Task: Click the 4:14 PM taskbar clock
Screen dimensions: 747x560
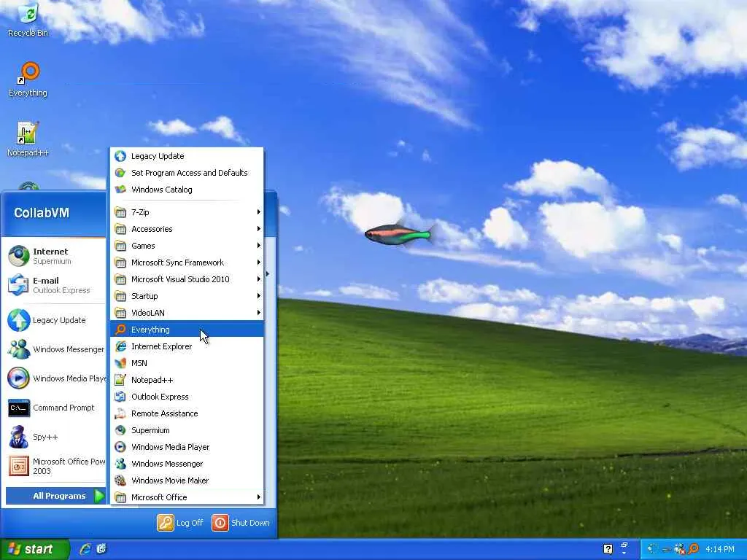Action: pyautogui.click(x=720, y=550)
